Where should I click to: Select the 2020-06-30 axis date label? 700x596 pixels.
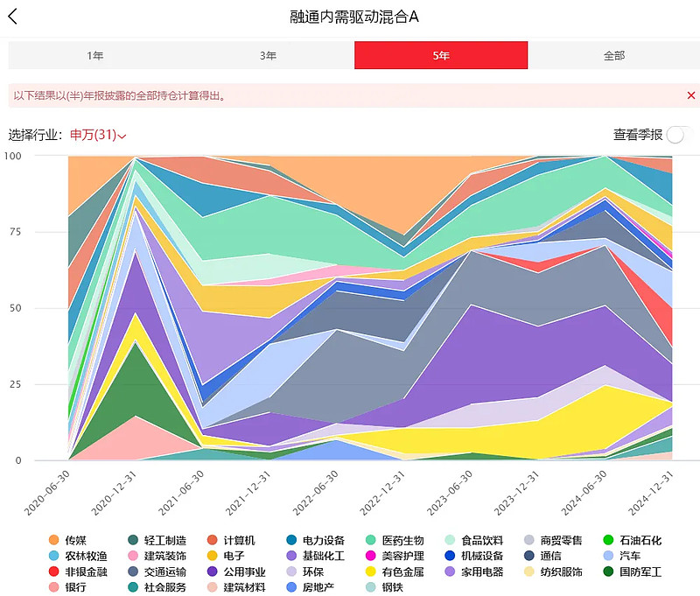pyautogui.click(x=47, y=493)
